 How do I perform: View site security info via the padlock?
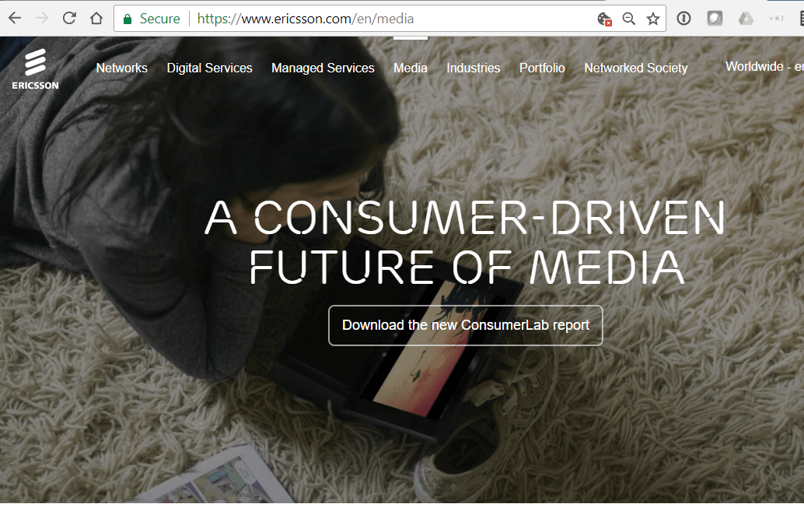click(x=128, y=19)
